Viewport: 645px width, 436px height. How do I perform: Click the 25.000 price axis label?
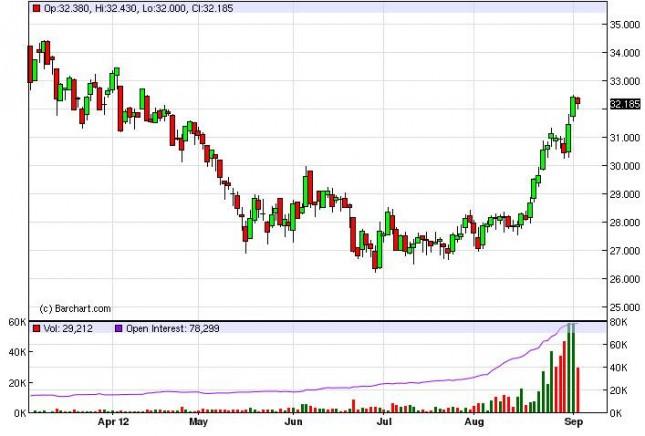coord(624,308)
